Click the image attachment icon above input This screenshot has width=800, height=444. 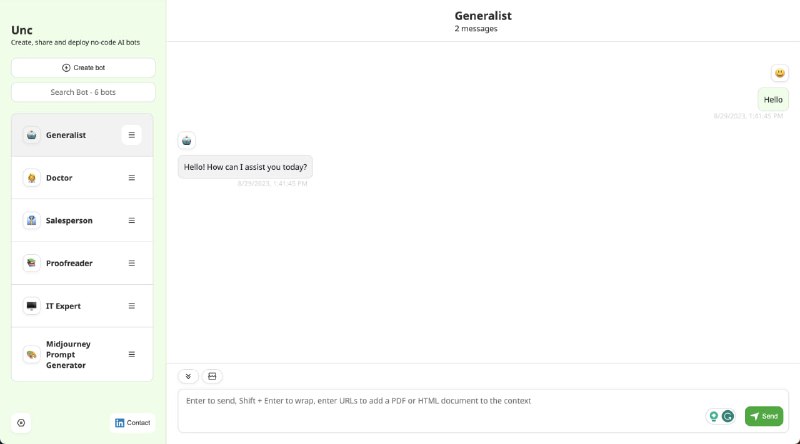tap(212, 377)
